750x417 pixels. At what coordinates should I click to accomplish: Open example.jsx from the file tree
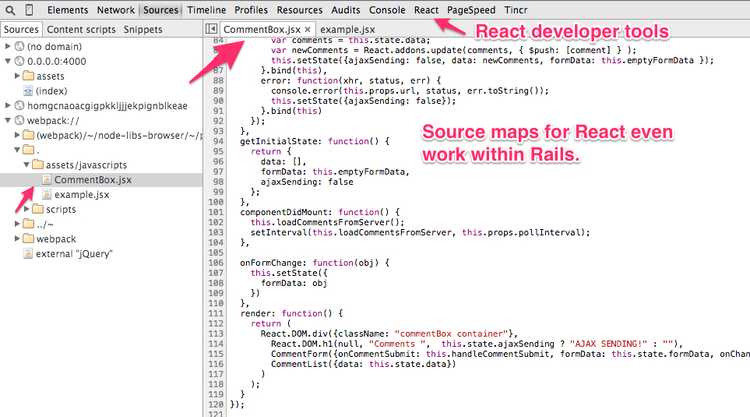(81, 194)
